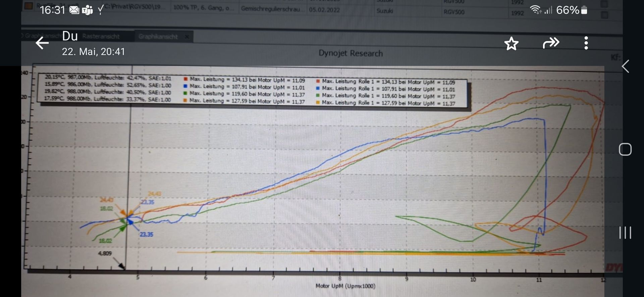Tap the Android home navigation button

point(625,149)
